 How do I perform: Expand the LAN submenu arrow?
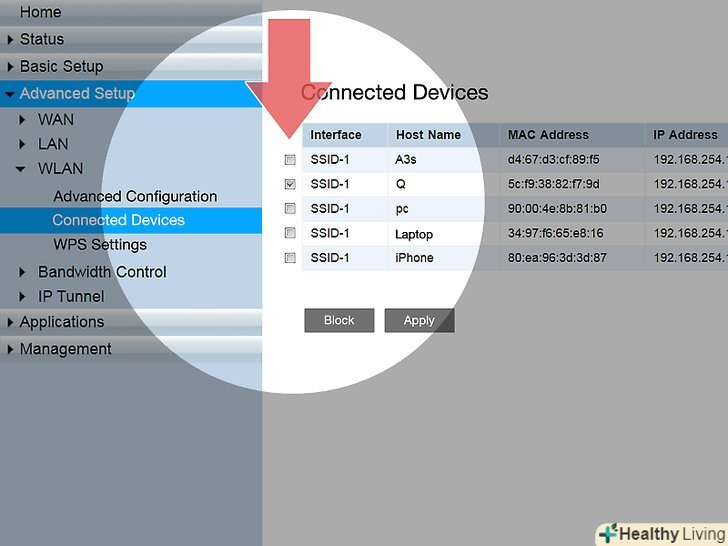pyautogui.click(x=22, y=144)
